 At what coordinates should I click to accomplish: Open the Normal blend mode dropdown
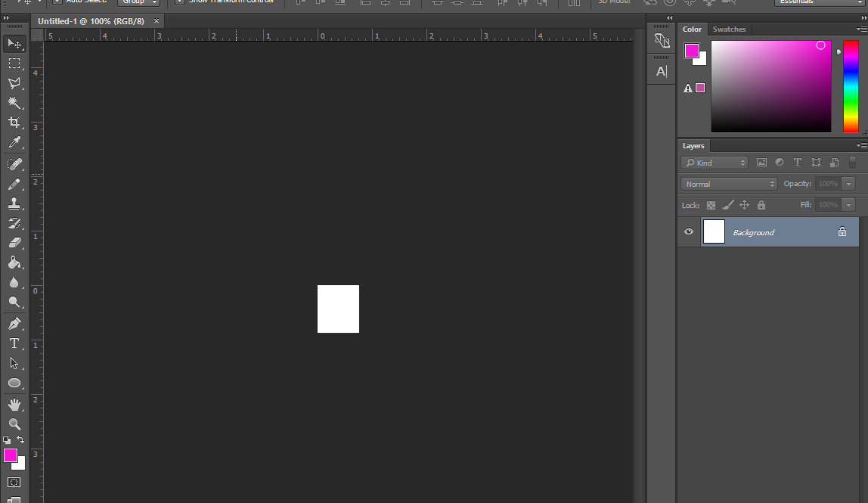(729, 184)
